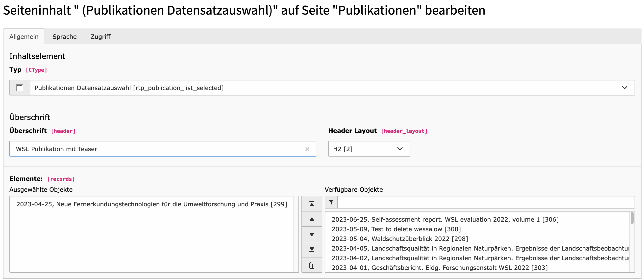Click trash icon to remove selected object

click(x=312, y=265)
